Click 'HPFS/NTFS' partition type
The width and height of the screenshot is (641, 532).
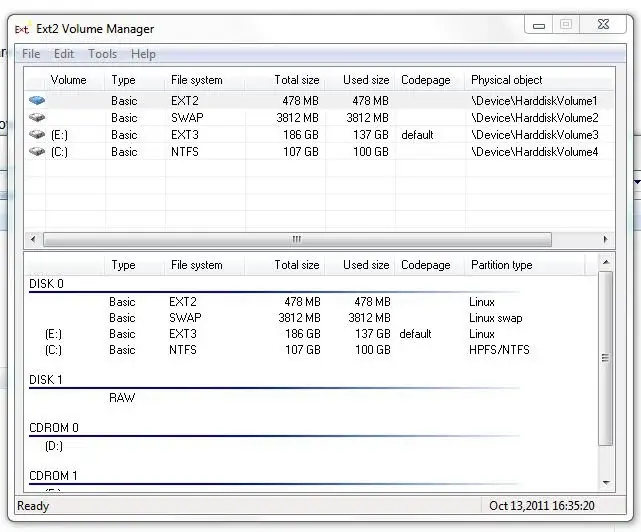[x=499, y=350]
